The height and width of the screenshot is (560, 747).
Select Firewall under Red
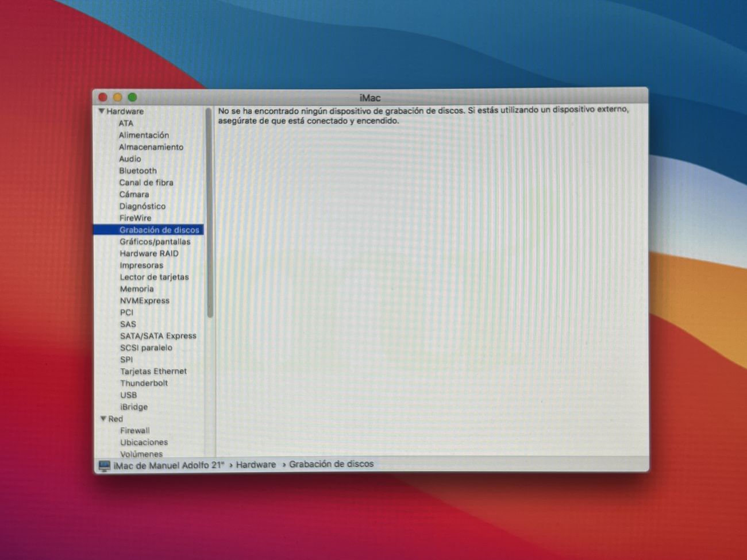coord(135,430)
